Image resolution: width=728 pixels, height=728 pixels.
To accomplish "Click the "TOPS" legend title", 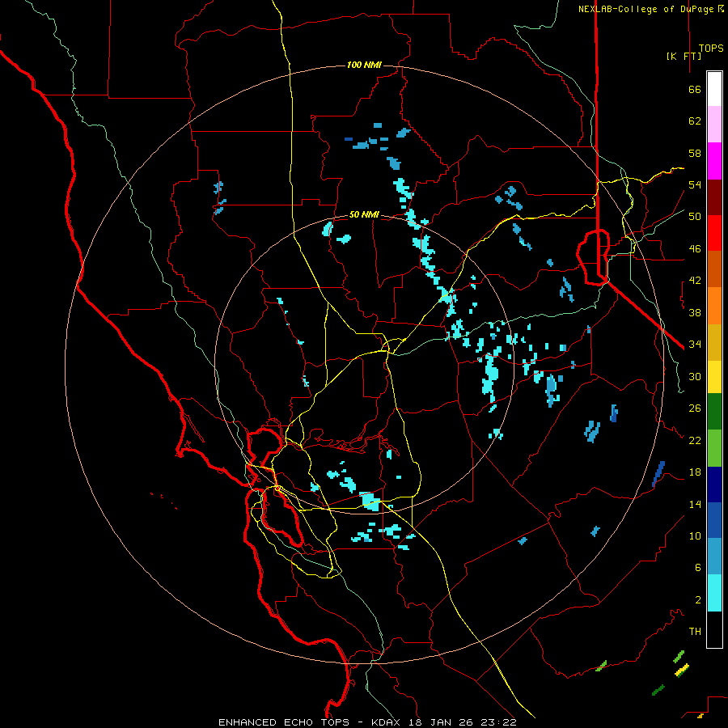I will (711, 49).
